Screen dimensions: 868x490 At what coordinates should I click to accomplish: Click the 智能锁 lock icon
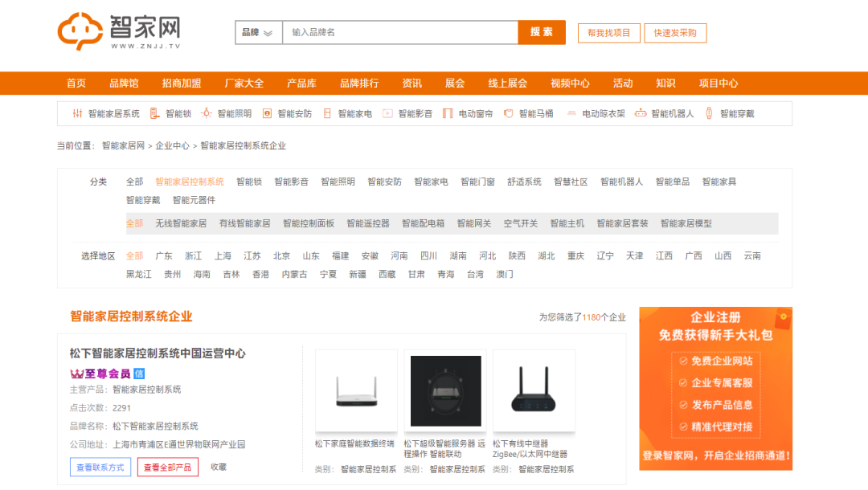click(x=156, y=114)
